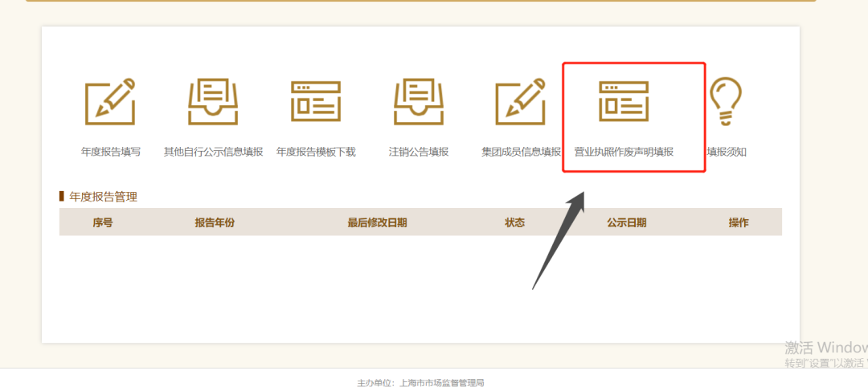
Task: Open the 年度报告模板下载 icon
Action: (x=316, y=101)
